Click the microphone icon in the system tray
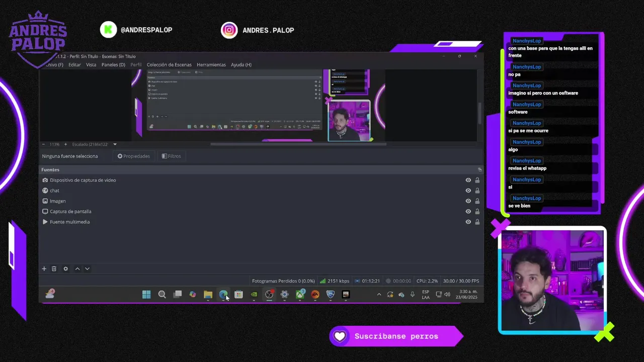Screen dimensions: 644x362 pyautogui.click(x=413, y=295)
